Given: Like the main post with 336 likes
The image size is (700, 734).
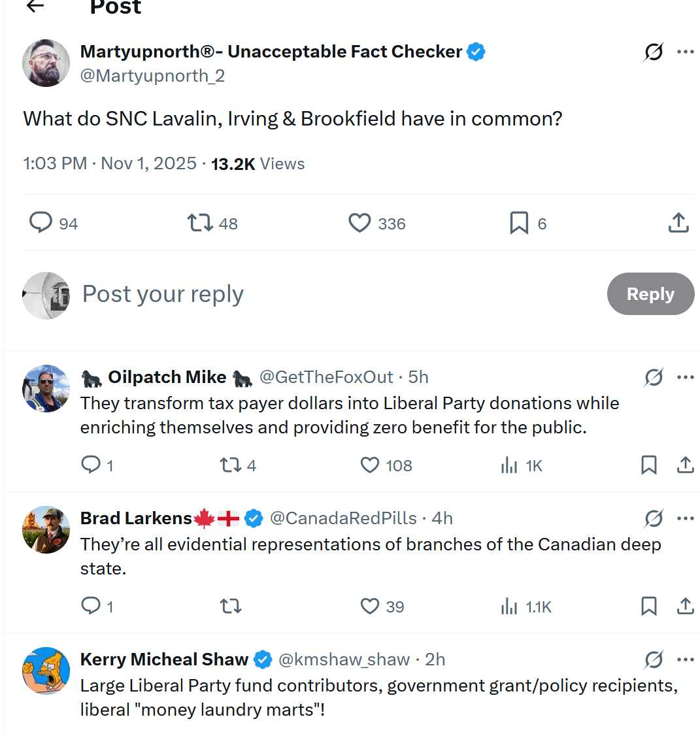Looking at the screenshot, I should (x=359, y=223).
